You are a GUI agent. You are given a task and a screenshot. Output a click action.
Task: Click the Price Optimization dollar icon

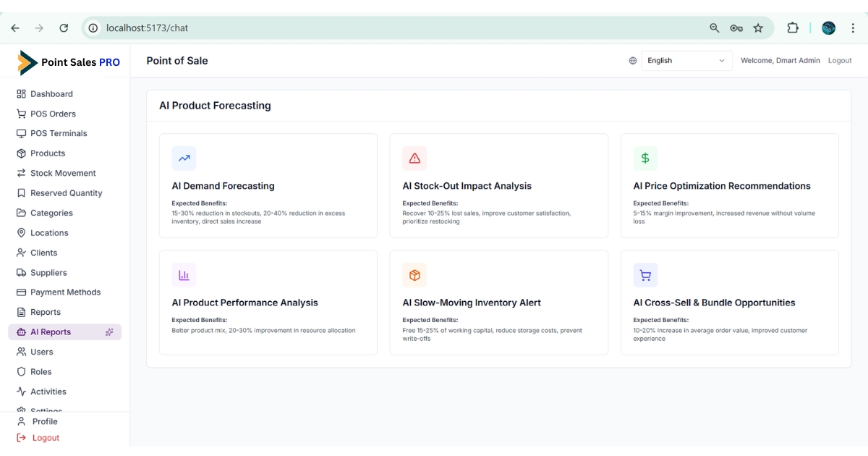coord(645,158)
